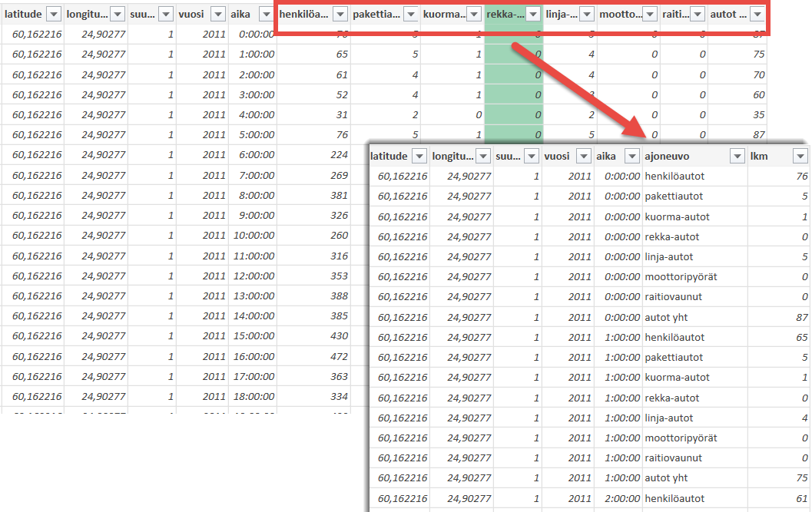Click latitude header in the lower table
This screenshot has height=512, width=812.
tap(389, 156)
